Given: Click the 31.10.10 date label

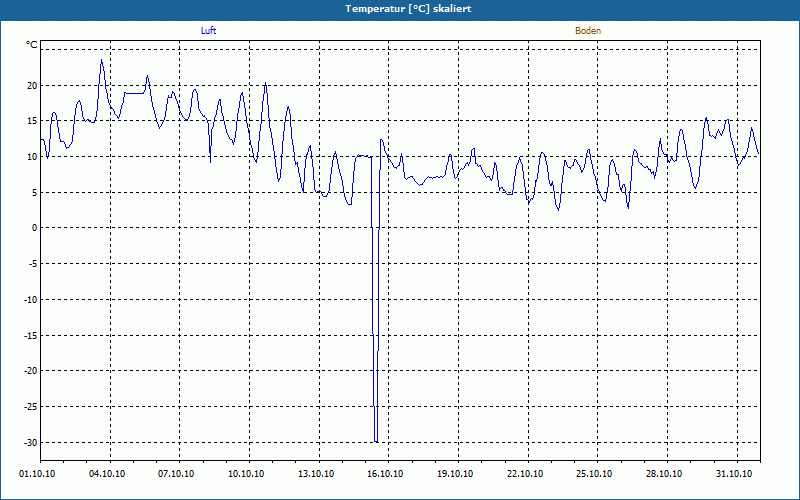Looking at the screenshot, I should tap(734, 474).
